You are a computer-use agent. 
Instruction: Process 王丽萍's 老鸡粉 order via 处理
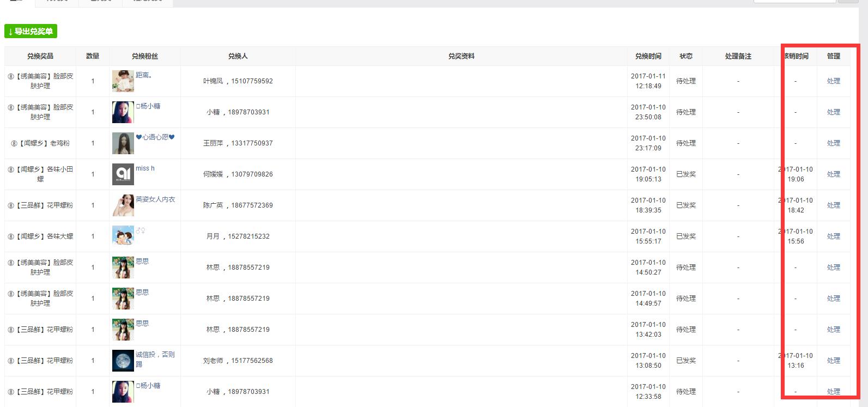point(833,143)
